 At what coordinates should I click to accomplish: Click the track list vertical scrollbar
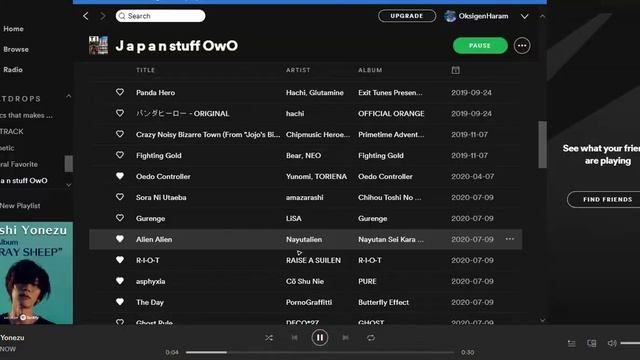[542, 144]
